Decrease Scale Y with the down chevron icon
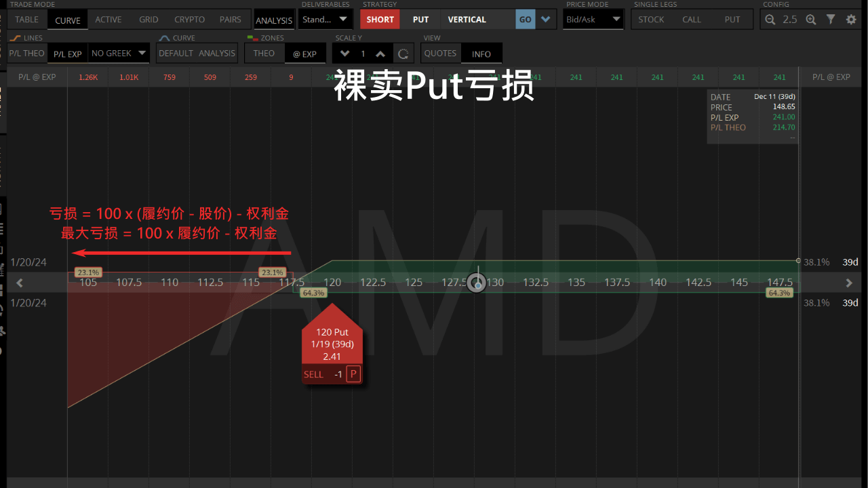Viewport: 868px width, 488px height. click(344, 53)
